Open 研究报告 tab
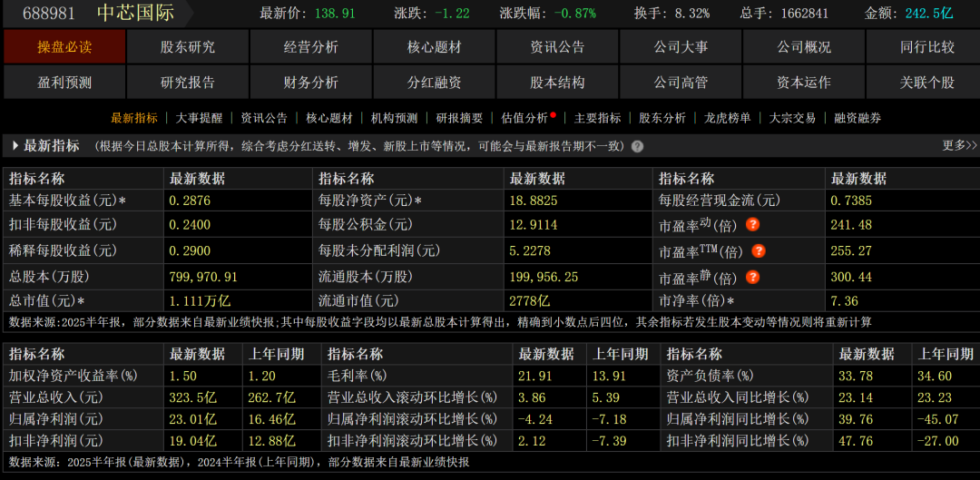980x480 pixels. tap(188, 82)
